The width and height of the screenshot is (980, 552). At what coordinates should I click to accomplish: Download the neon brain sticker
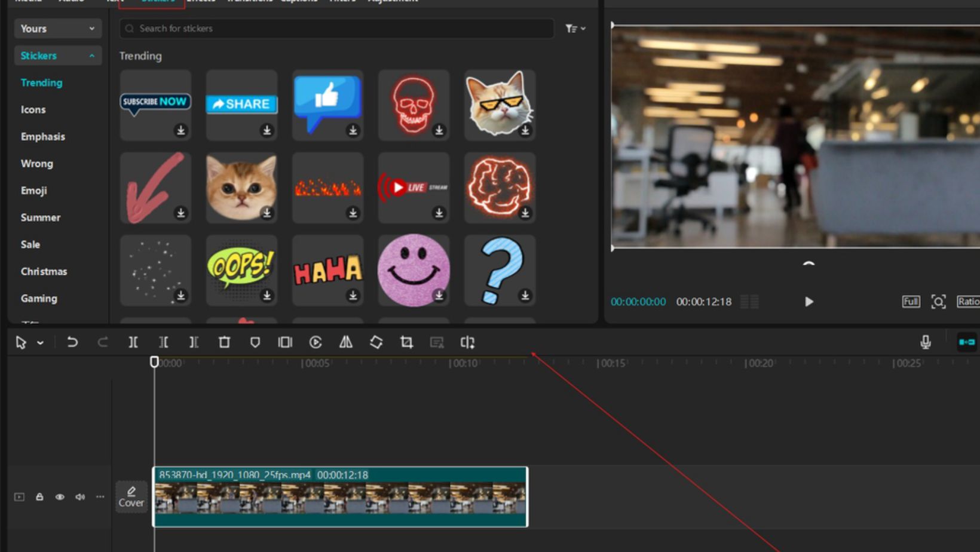click(525, 213)
